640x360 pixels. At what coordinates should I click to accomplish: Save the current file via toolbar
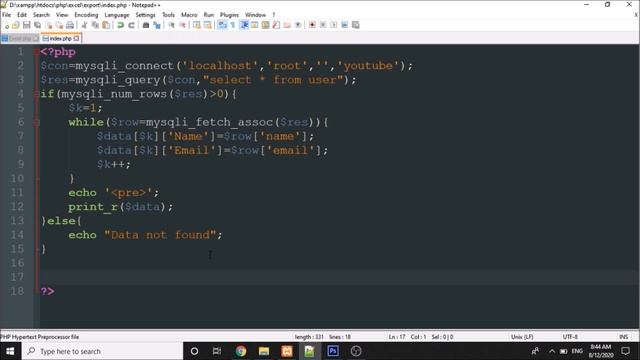[27, 25]
